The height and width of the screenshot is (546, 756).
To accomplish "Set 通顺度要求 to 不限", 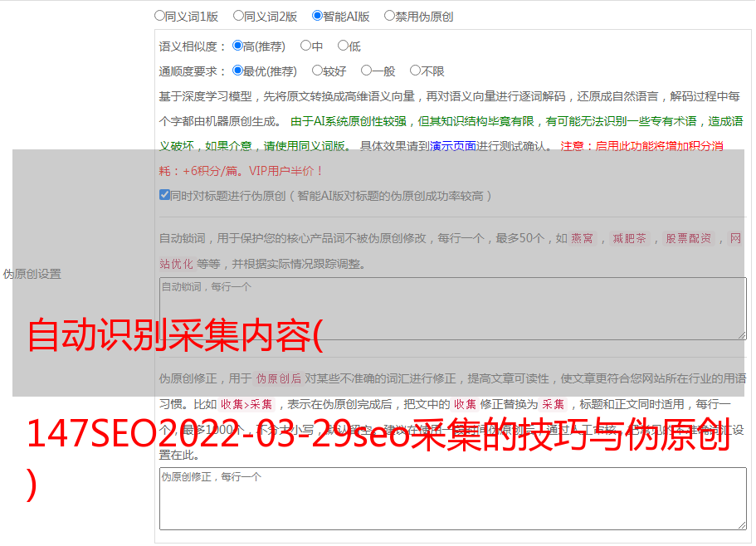I will tap(415, 71).
